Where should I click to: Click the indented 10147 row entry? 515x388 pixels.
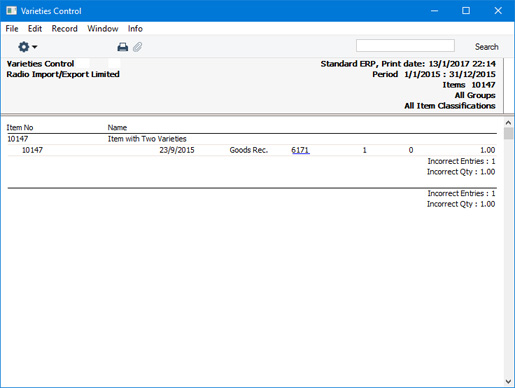click(32, 150)
